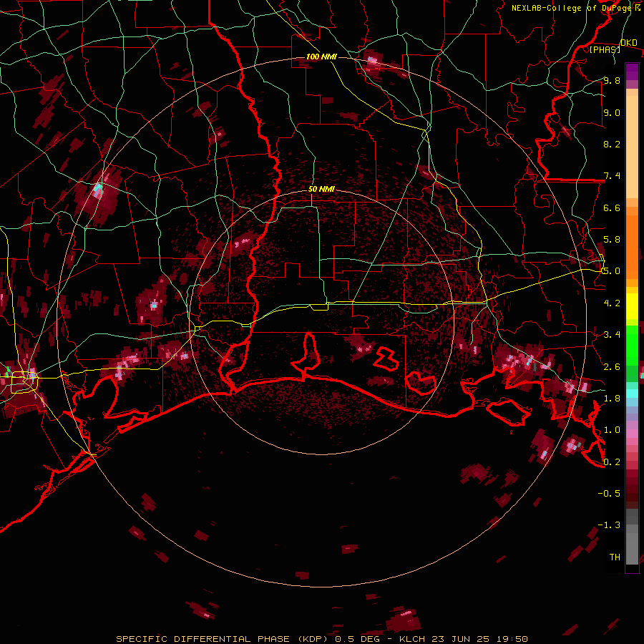644x644 pixels.
Task: Click the 8.2 value on the scale
Action: click(612, 144)
